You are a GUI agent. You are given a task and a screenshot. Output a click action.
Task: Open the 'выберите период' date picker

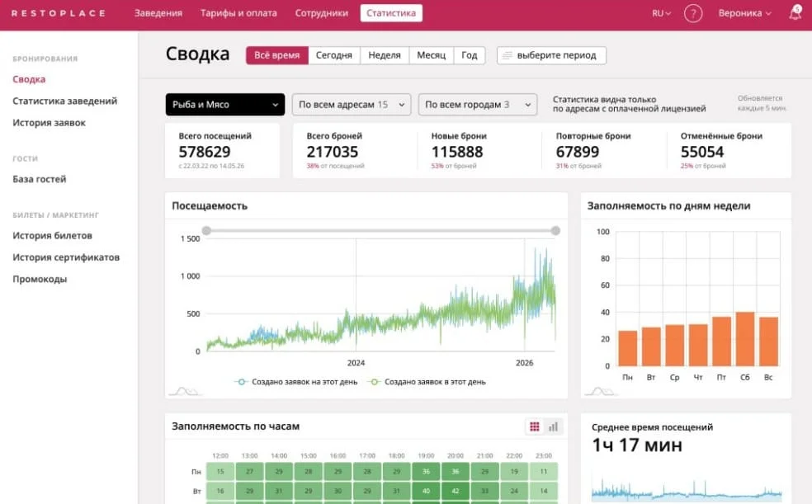coord(551,55)
